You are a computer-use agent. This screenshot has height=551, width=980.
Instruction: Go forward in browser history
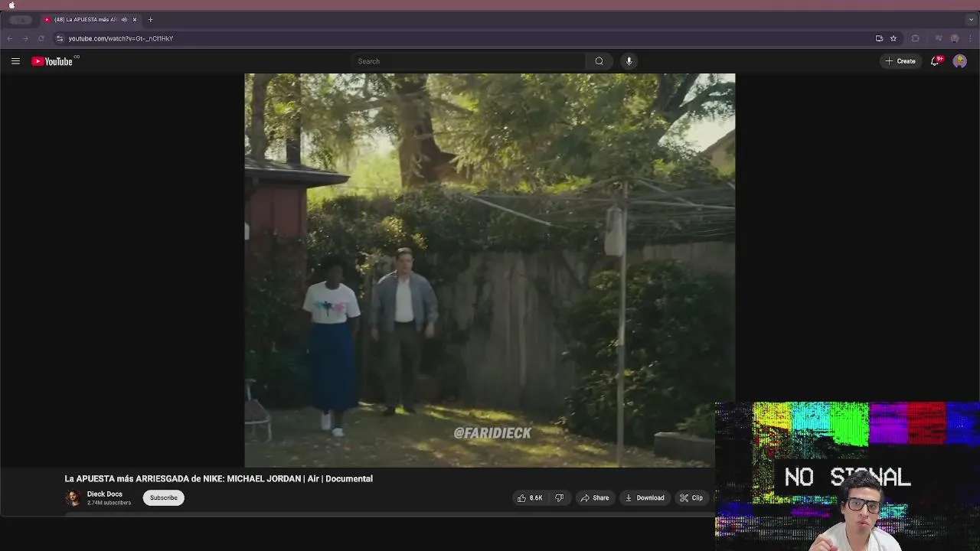click(x=25, y=38)
